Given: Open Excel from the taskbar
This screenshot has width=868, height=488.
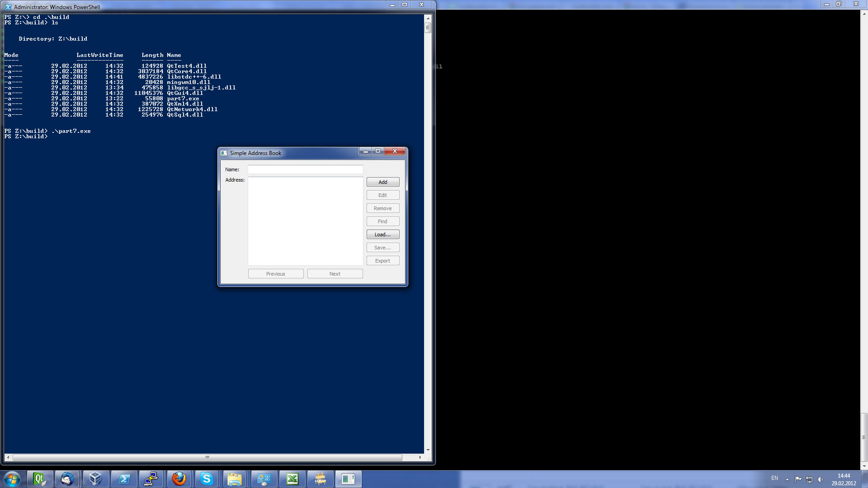Looking at the screenshot, I should (x=292, y=479).
